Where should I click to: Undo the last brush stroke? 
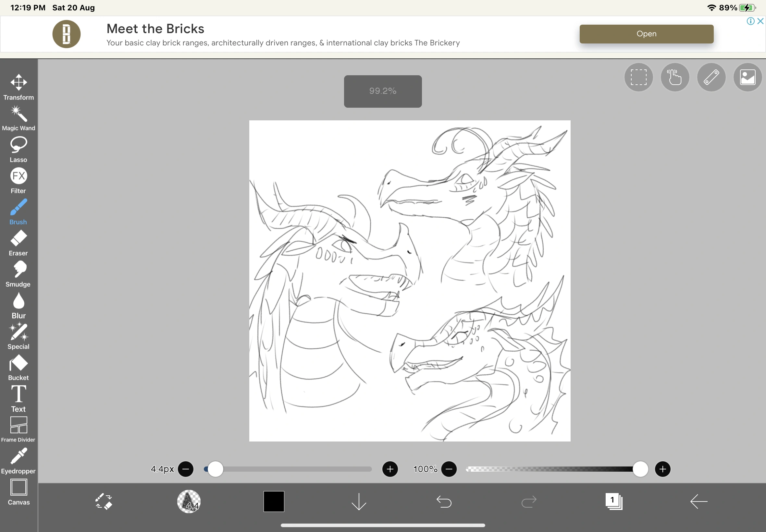444,501
